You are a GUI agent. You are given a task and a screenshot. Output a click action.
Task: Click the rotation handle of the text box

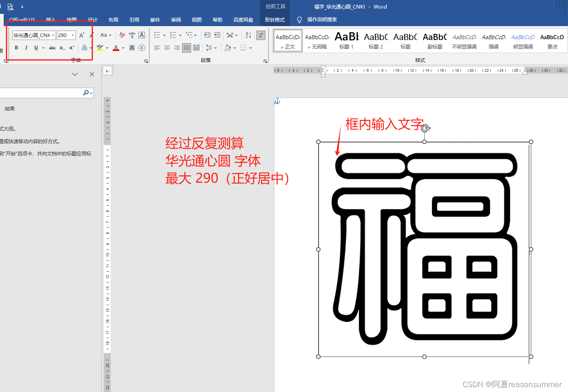coord(425,128)
